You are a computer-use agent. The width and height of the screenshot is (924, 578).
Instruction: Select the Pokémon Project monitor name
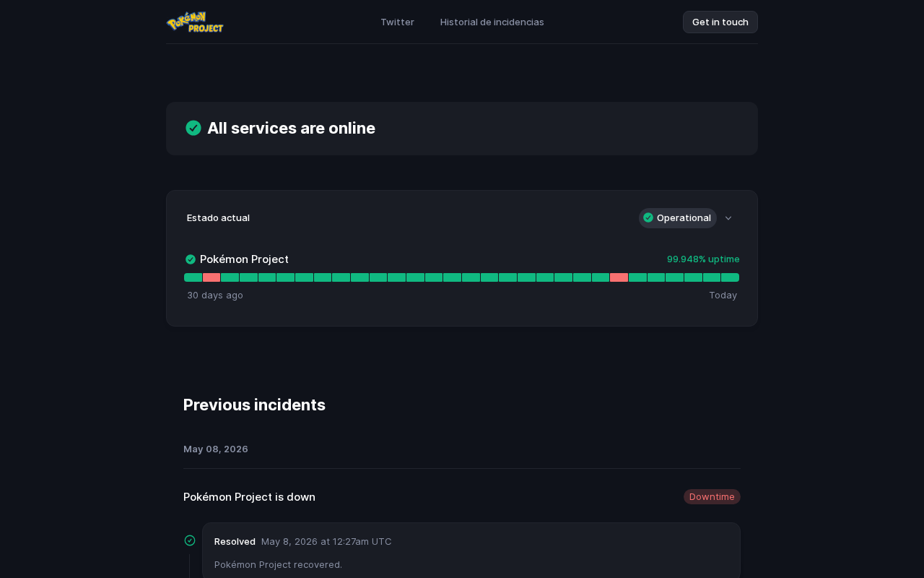click(x=244, y=259)
